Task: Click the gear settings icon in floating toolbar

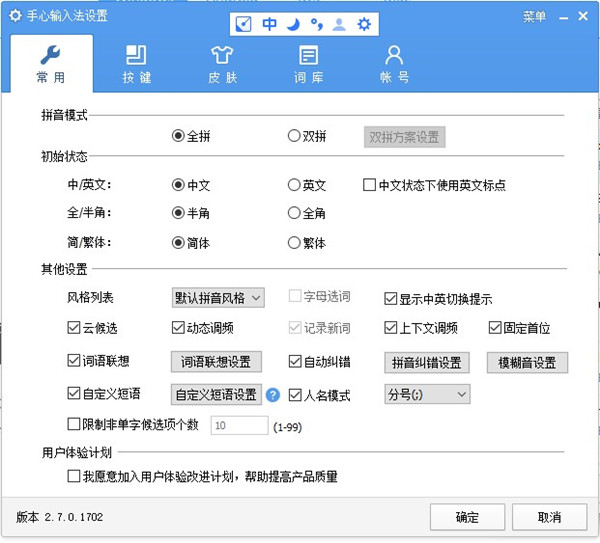Action: [364, 23]
